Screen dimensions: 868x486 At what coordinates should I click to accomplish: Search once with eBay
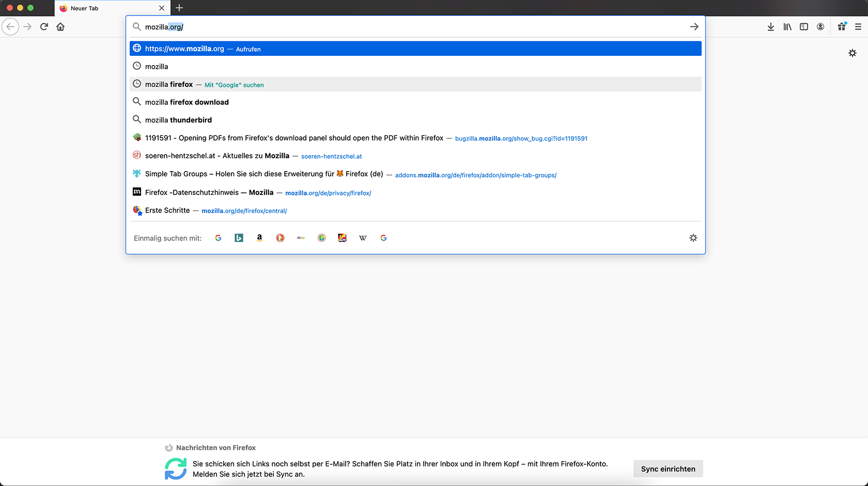[x=301, y=238]
